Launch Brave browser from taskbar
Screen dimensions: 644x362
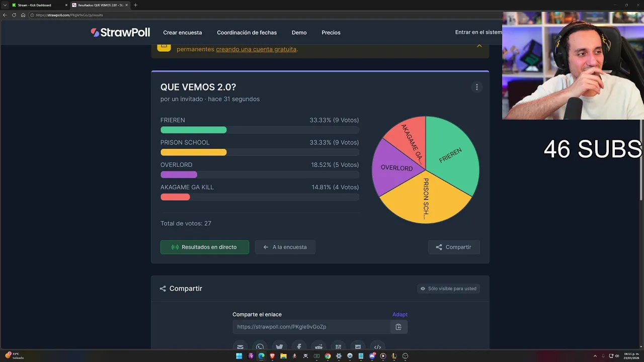pyautogui.click(x=272, y=356)
